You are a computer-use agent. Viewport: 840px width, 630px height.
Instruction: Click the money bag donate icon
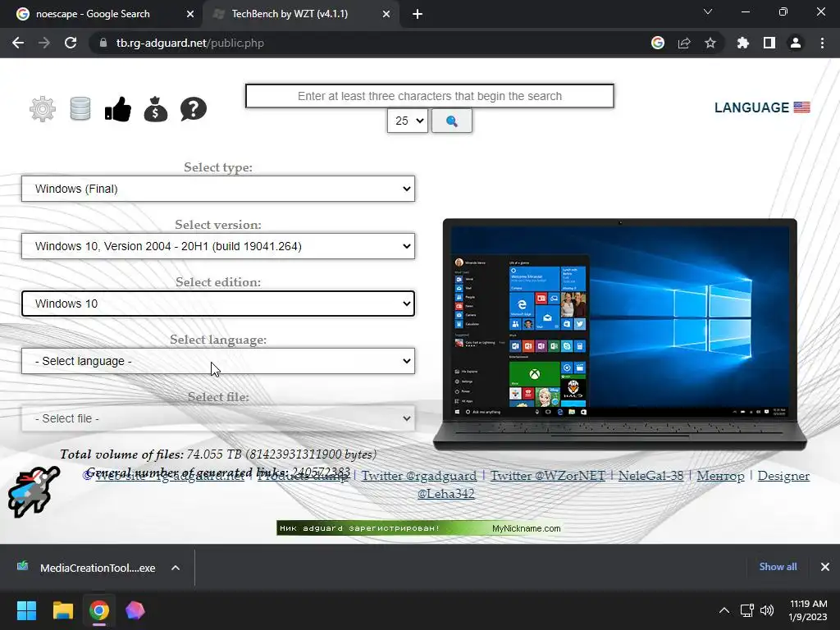click(x=155, y=109)
